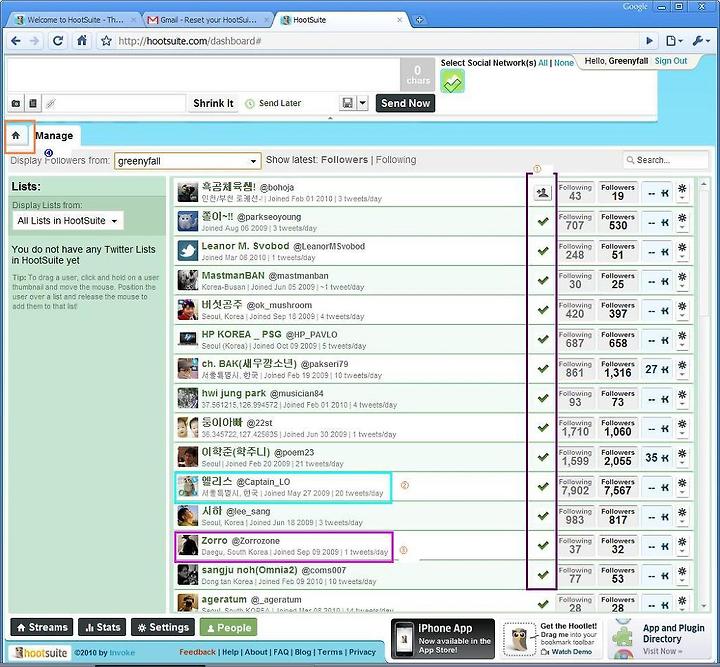
Task: Open the Stats section
Action: click(x=102, y=627)
